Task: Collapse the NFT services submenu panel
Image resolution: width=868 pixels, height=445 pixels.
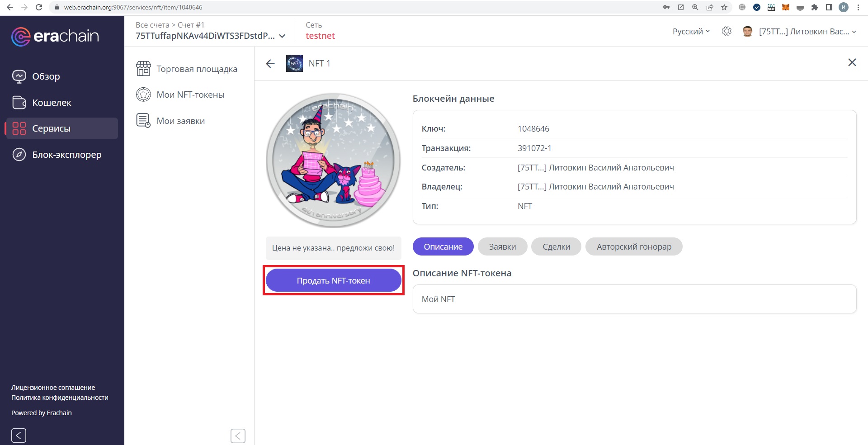Action: pos(238,436)
